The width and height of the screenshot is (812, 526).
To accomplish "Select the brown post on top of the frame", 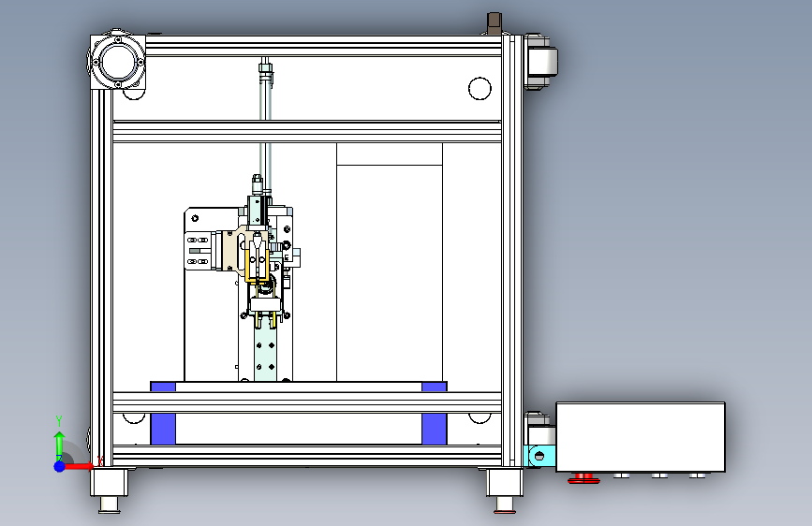I will coord(495,23).
